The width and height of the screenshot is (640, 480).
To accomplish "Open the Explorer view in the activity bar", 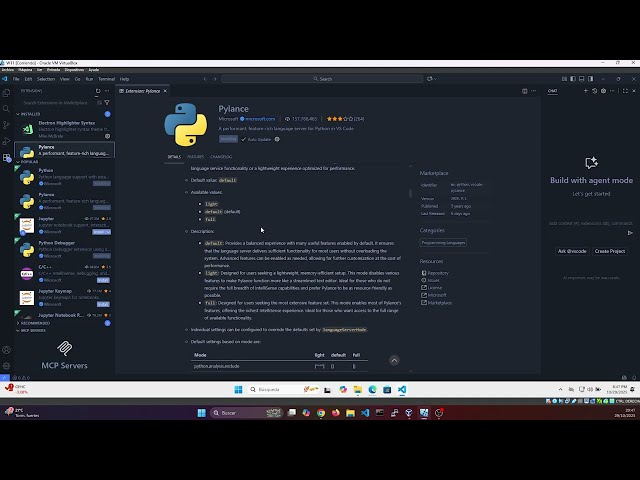I will click(x=6, y=93).
